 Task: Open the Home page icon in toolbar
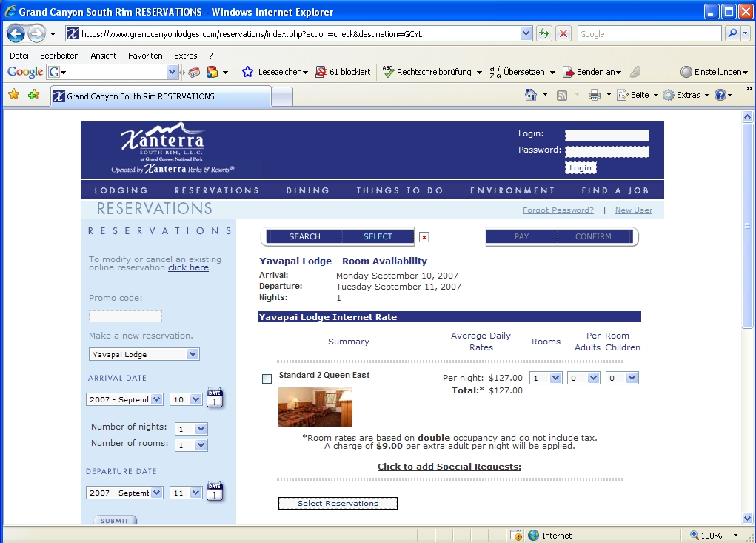click(530, 95)
